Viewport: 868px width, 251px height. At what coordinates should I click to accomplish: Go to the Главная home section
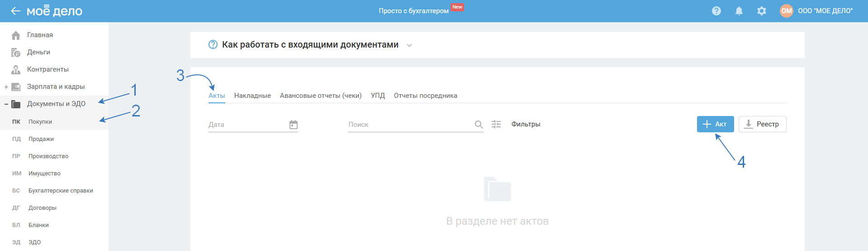click(40, 35)
